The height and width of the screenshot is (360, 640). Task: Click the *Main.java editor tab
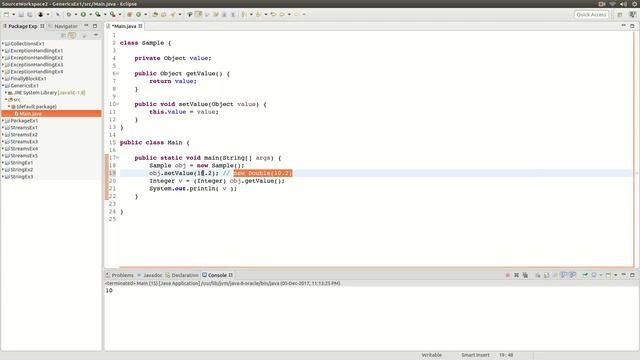(x=124, y=26)
